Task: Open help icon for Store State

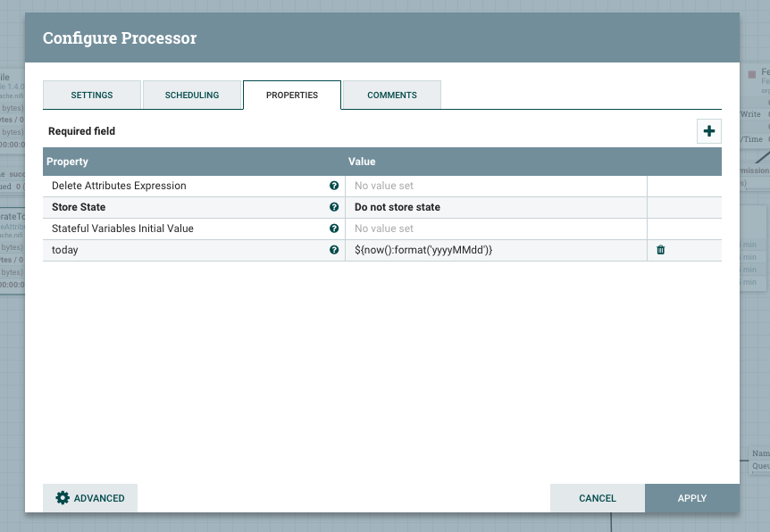Action: point(334,207)
